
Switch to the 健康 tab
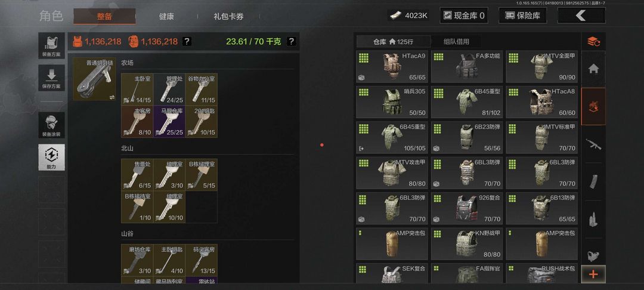166,17
